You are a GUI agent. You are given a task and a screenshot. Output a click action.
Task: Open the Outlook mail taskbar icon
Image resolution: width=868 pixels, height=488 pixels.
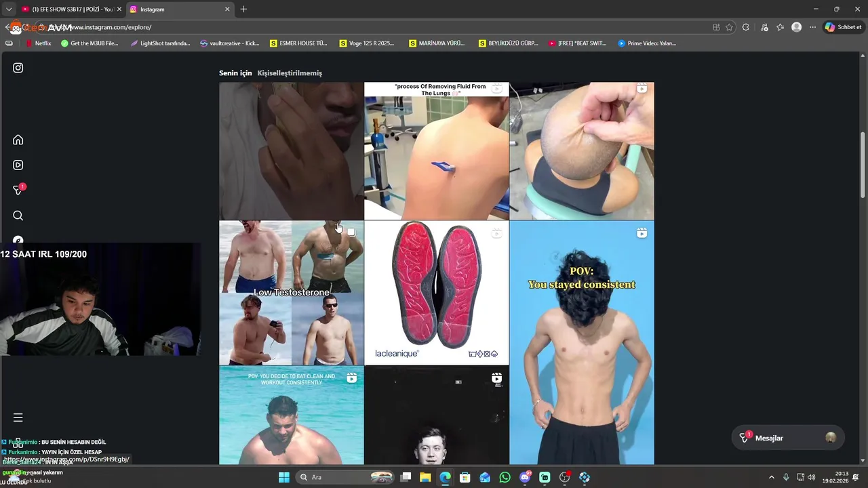click(485, 477)
